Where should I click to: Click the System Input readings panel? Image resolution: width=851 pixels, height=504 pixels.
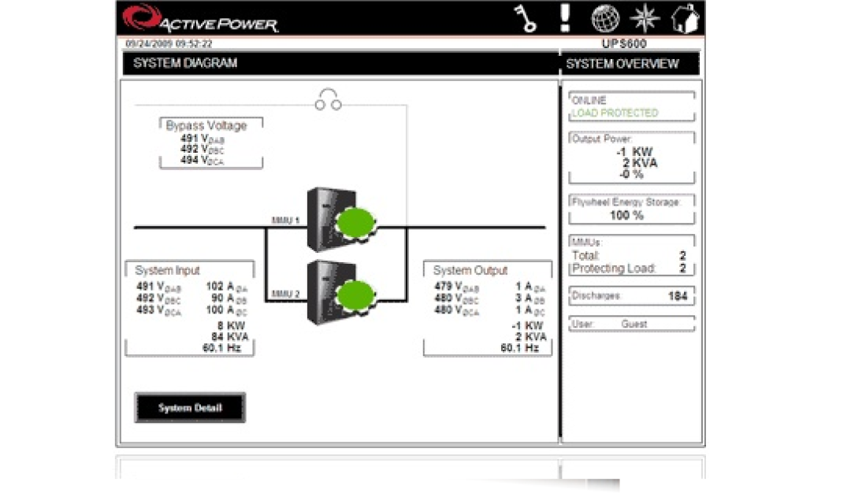tap(189, 309)
